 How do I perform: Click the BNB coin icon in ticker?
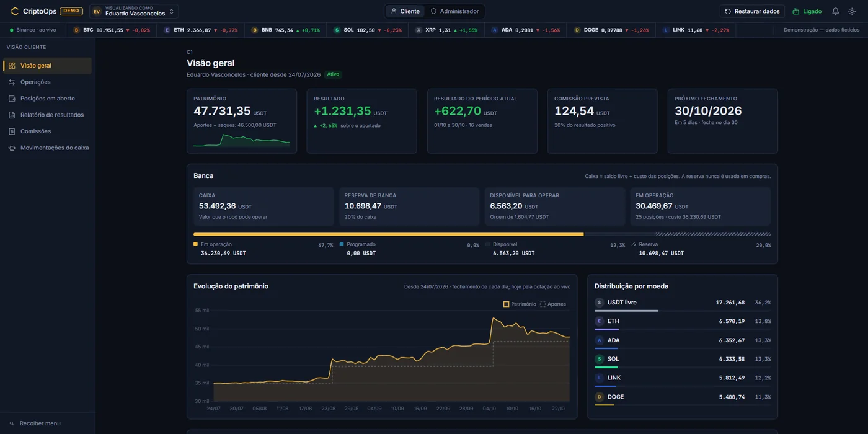point(255,30)
